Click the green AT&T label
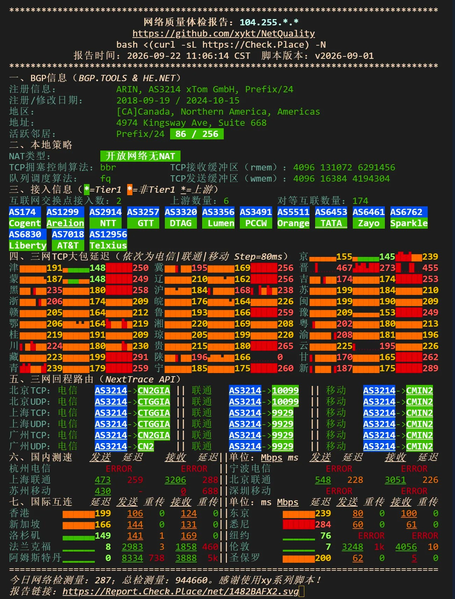The image size is (455, 599). (68, 245)
